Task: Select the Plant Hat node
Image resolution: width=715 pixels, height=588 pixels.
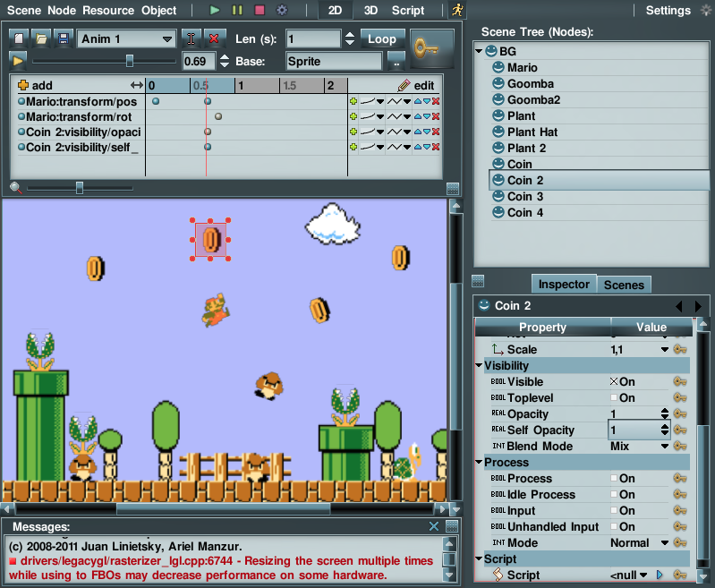Action: [532, 132]
